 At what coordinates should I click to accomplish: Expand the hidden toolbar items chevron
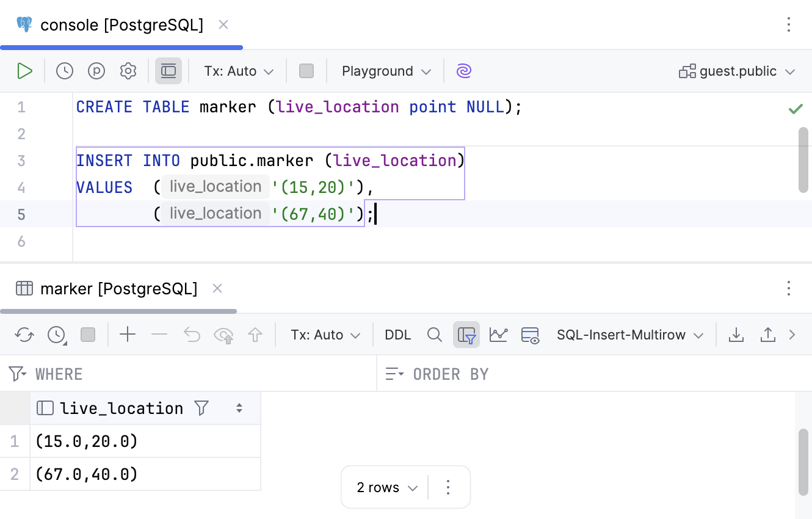792,335
